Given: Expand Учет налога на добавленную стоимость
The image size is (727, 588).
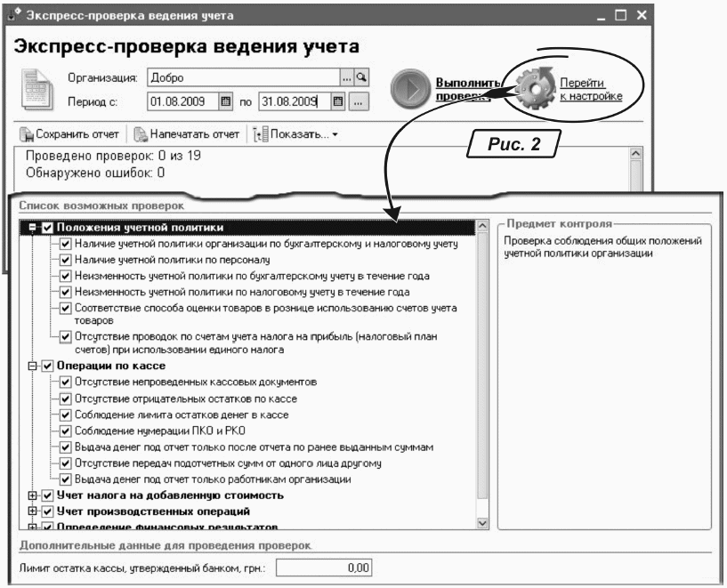Looking at the screenshot, I should coord(33,495).
